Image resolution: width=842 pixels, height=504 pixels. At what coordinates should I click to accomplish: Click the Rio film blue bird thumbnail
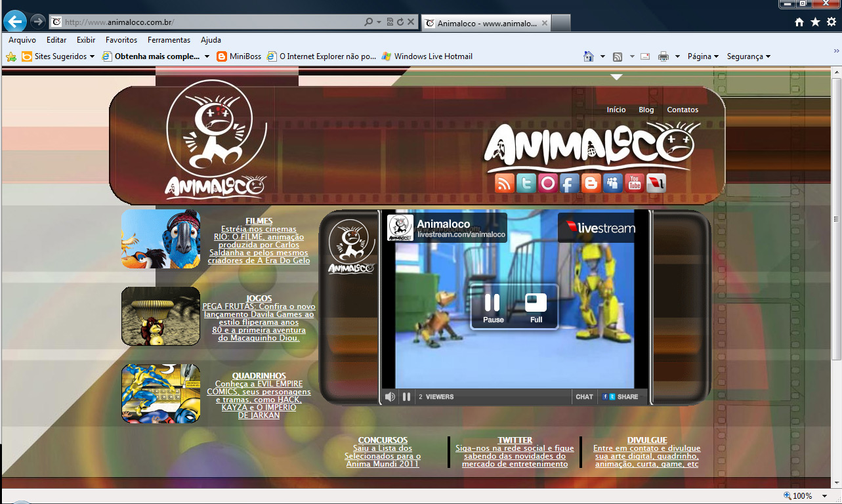tap(161, 239)
